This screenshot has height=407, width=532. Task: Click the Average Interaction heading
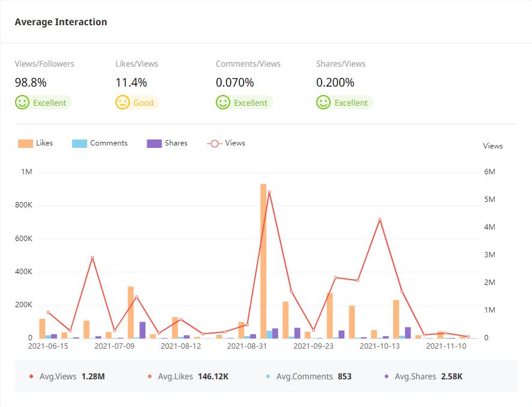(61, 22)
